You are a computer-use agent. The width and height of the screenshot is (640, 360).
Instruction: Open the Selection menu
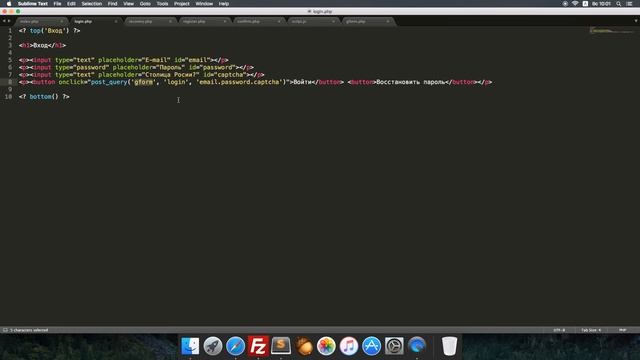point(91,4)
